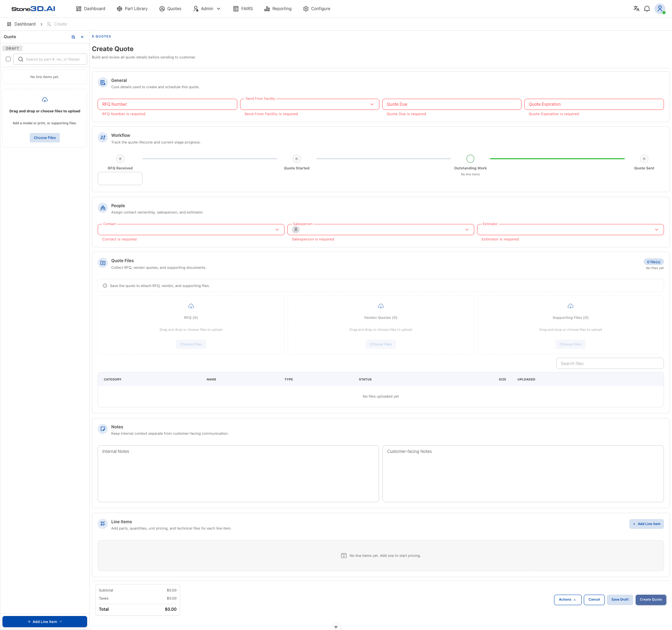Click the RFQ upload cloud icon

tap(191, 306)
